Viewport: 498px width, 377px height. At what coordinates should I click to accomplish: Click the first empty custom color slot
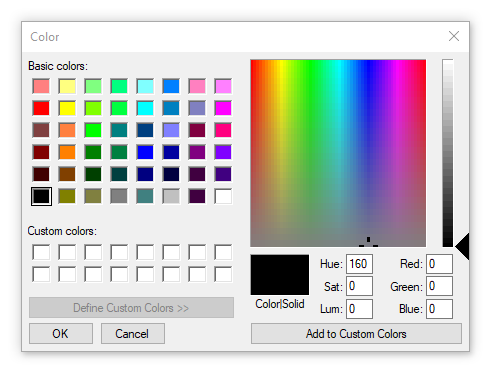41,252
